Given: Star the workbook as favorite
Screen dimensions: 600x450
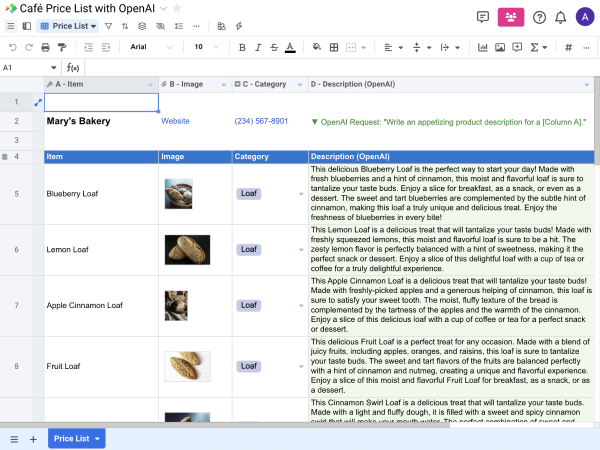Looking at the screenshot, I should (x=177, y=8).
